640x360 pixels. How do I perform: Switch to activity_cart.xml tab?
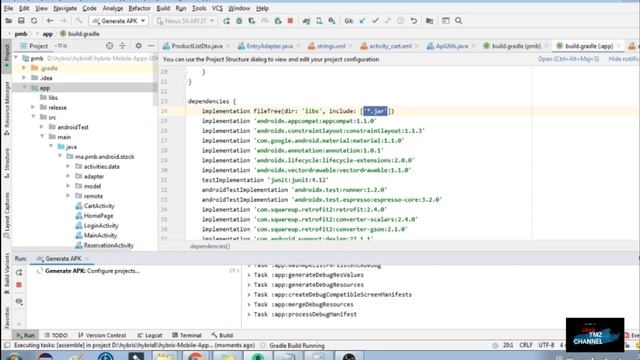390,46
